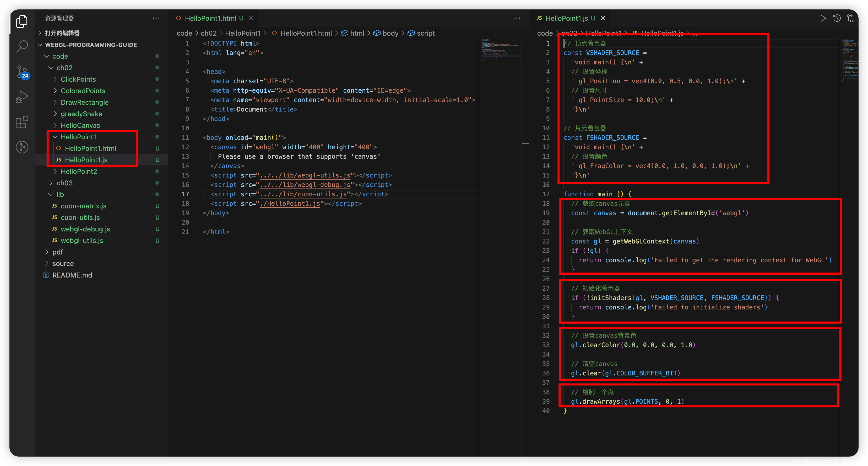Expand the ch03 folder
868x466 pixels.
[64, 183]
